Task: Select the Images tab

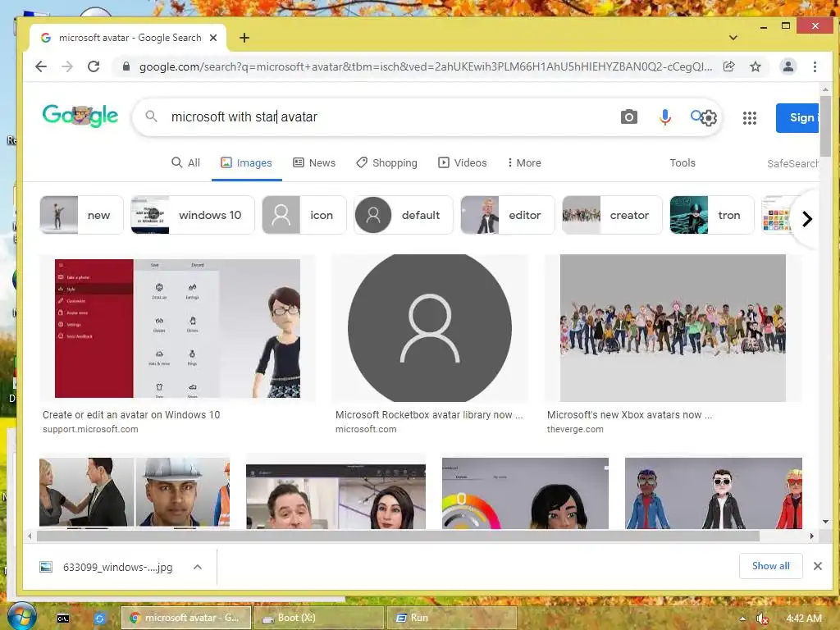Action: click(x=246, y=162)
